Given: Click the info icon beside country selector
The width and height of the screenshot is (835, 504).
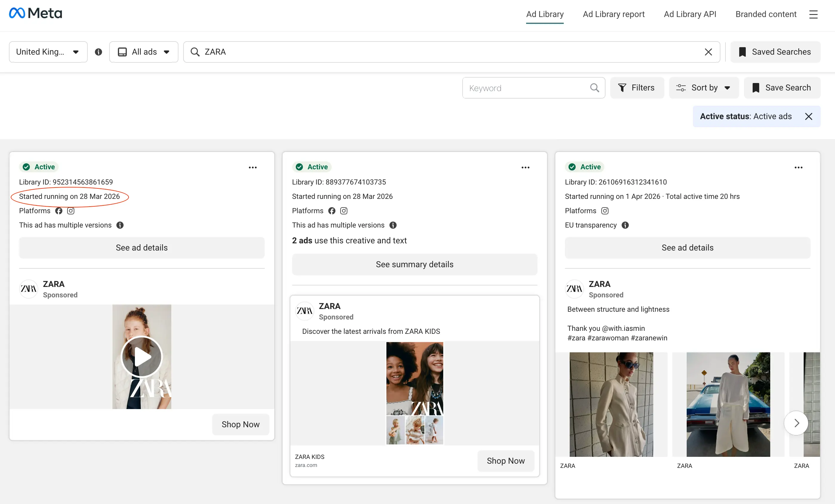Looking at the screenshot, I should coord(98,52).
